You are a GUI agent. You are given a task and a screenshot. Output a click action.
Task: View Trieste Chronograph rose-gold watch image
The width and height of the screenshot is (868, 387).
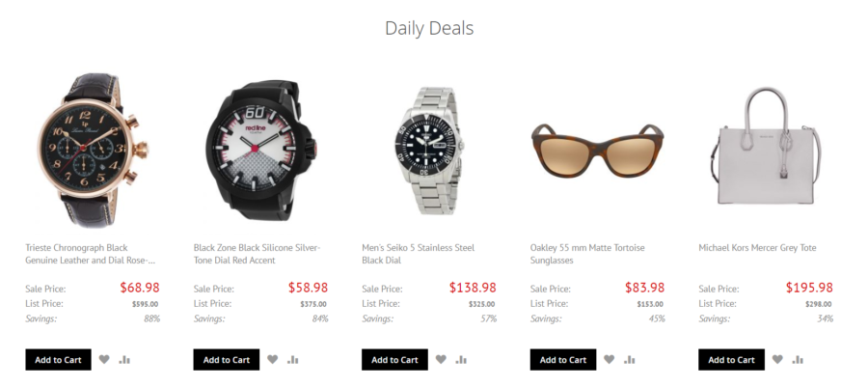point(93,150)
